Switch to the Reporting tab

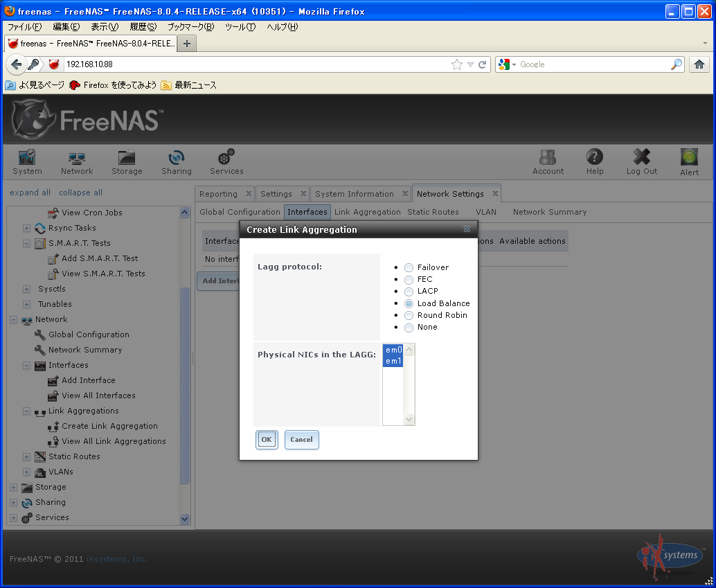coord(218,194)
